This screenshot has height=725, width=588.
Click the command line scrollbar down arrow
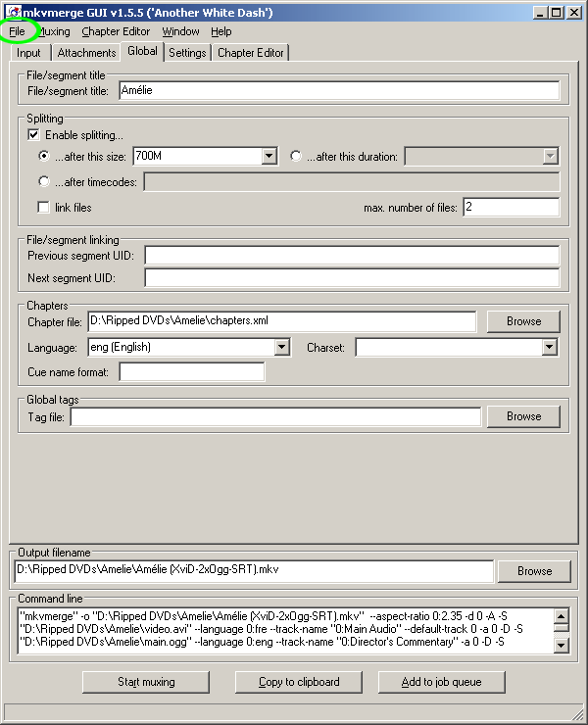tap(561, 646)
